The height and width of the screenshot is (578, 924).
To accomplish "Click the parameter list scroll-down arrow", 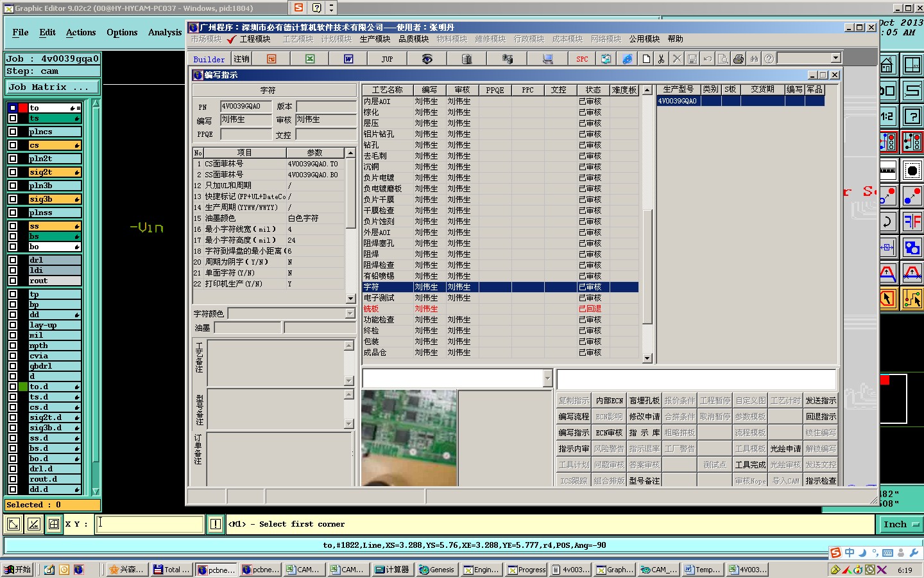I will coord(350,299).
